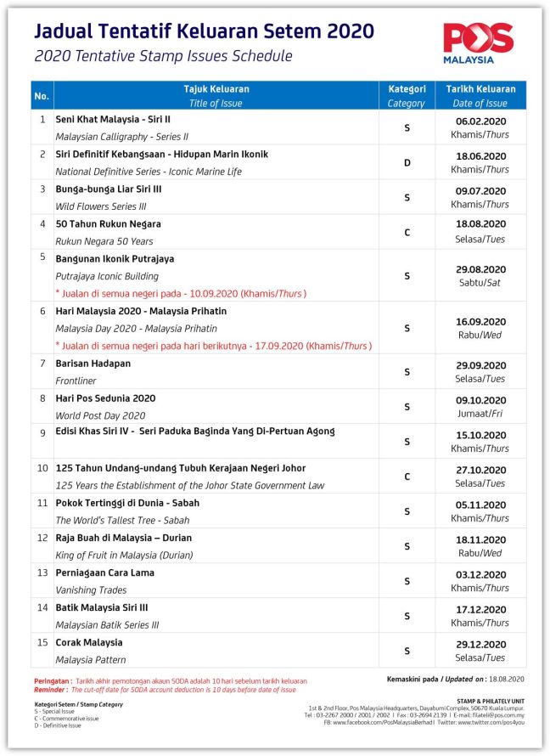
Task: Click the category letter D for the Definitive Series
Action: 407,162
